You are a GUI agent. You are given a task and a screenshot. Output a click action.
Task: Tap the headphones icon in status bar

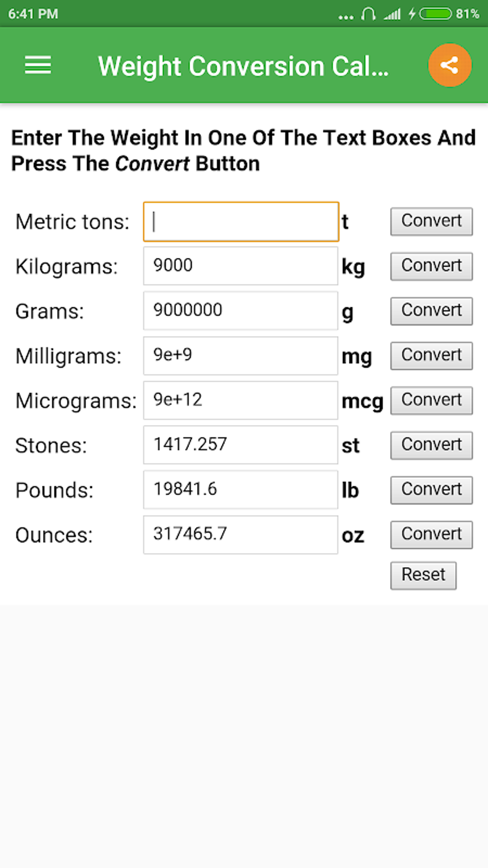(368, 14)
